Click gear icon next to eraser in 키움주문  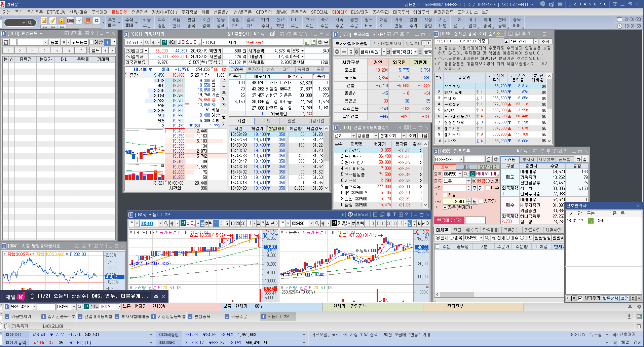[x=496, y=159]
